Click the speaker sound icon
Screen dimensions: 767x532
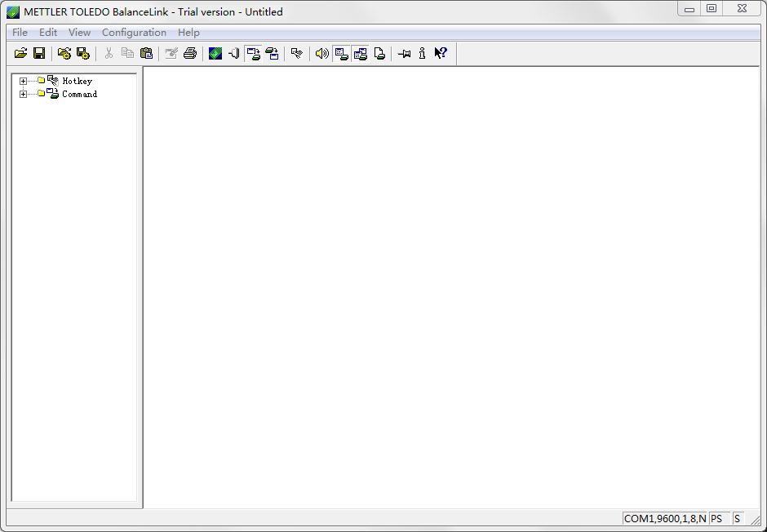coord(322,54)
